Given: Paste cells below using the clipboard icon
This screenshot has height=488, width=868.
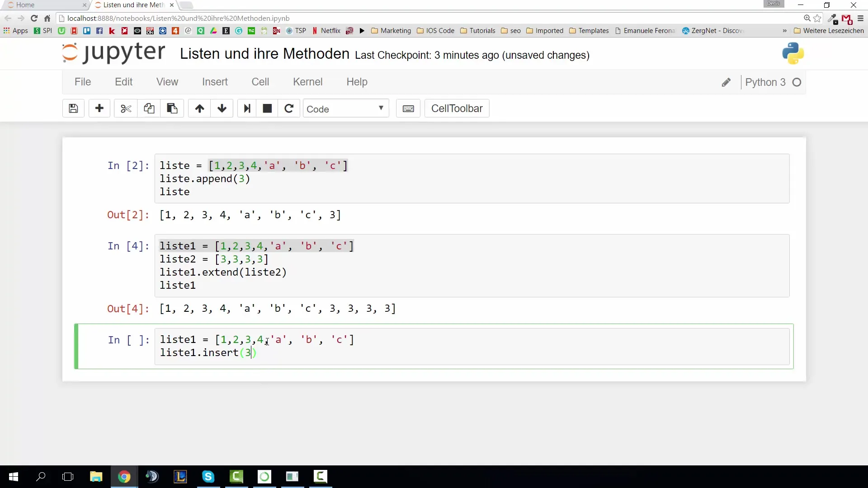Looking at the screenshot, I should click(172, 108).
